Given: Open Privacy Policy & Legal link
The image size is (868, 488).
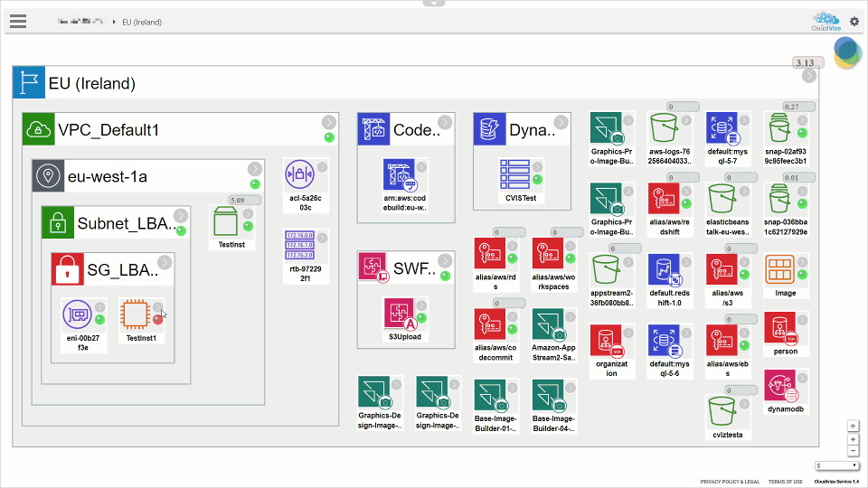Looking at the screenshot, I should click(x=730, y=482).
